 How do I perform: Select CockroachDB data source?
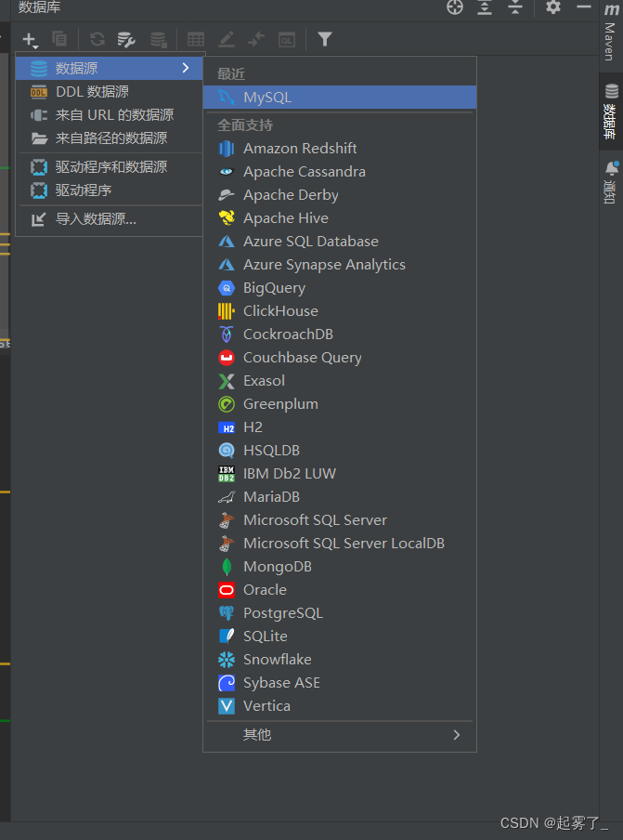coord(340,335)
